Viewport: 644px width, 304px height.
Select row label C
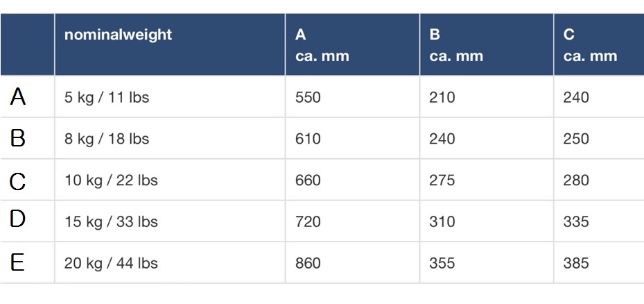pos(19,181)
